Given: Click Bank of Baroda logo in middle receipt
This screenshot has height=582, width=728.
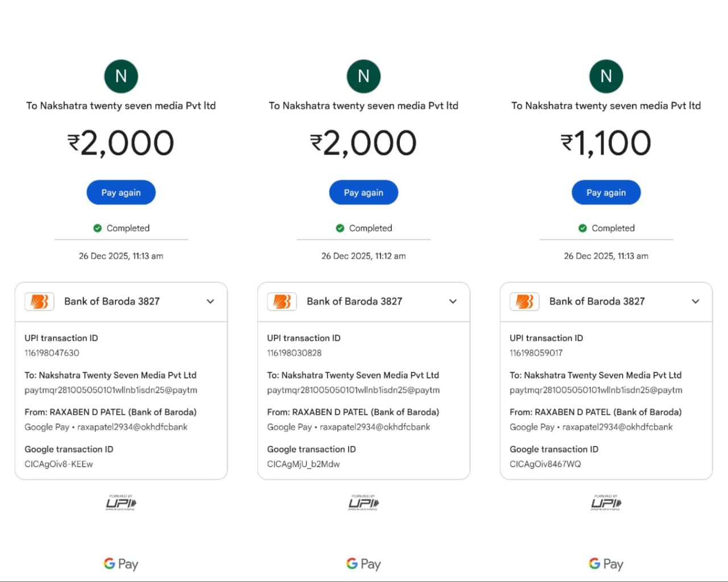Looking at the screenshot, I should pos(282,301).
